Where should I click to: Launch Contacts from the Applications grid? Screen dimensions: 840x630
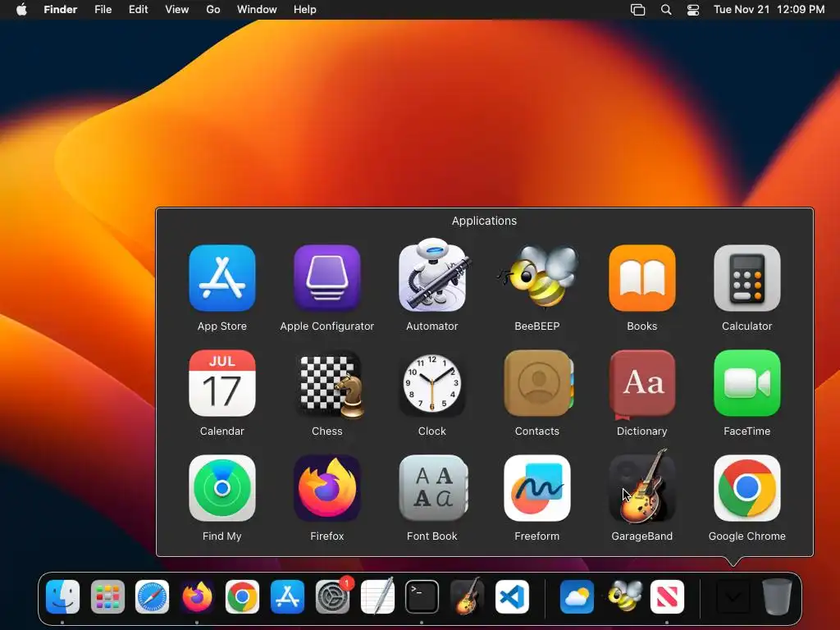pyautogui.click(x=538, y=383)
